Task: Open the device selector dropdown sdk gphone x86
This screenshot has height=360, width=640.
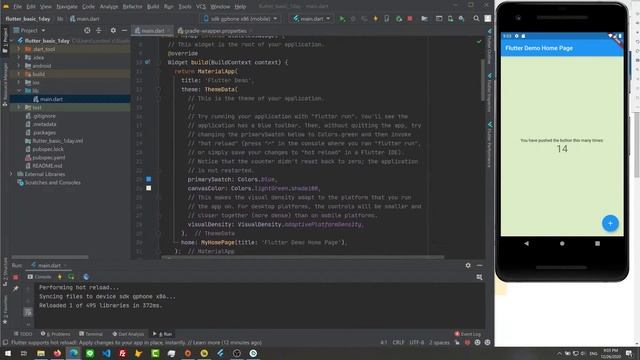Action: pyautogui.click(x=241, y=19)
